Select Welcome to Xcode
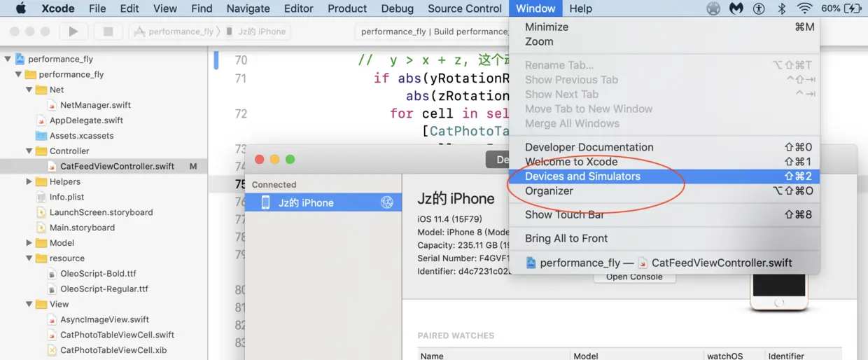Image resolution: width=868 pixels, height=360 pixels. (x=664, y=162)
